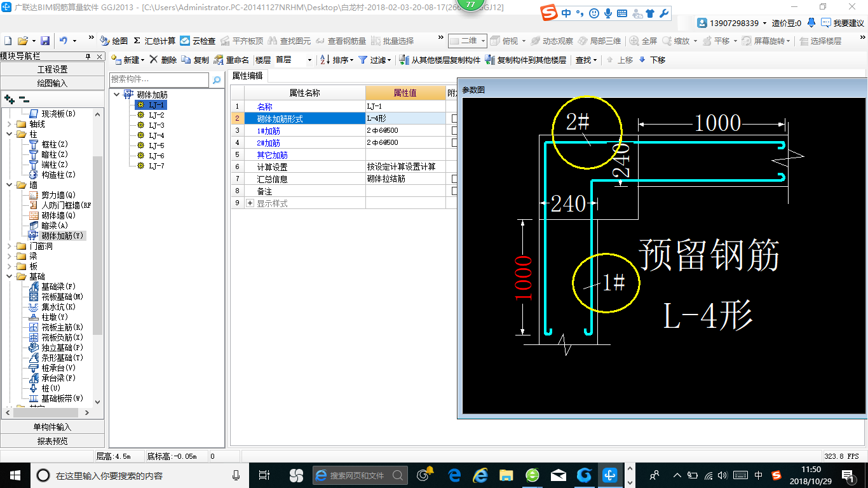The width and height of the screenshot is (868, 488).
Task: Collapse the 柱 tree folder
Action: 9,134
